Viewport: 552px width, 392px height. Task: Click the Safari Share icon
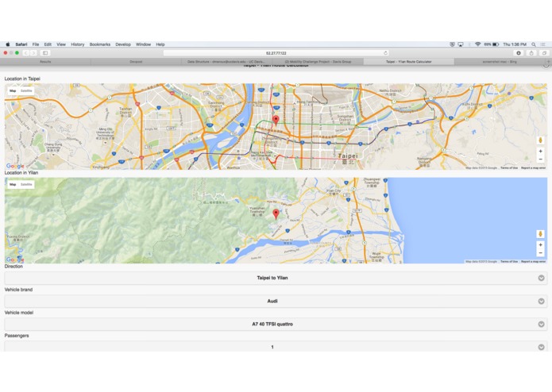[x=531, y=52]
